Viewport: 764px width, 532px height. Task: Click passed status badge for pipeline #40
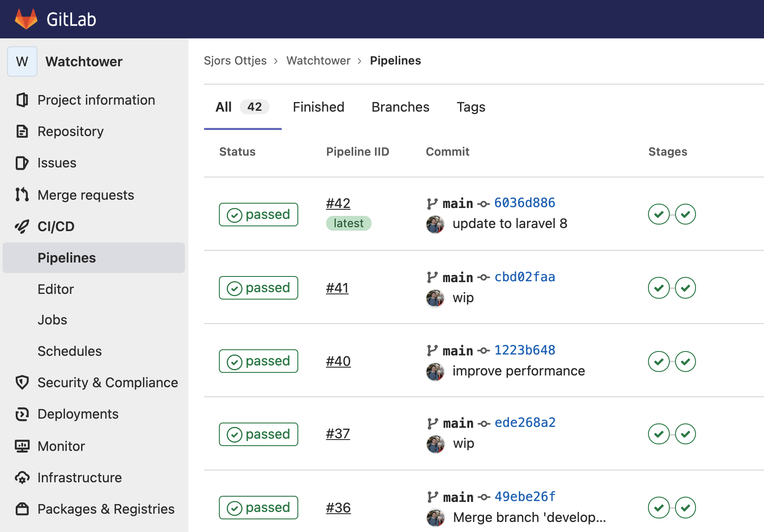point(259,361)
